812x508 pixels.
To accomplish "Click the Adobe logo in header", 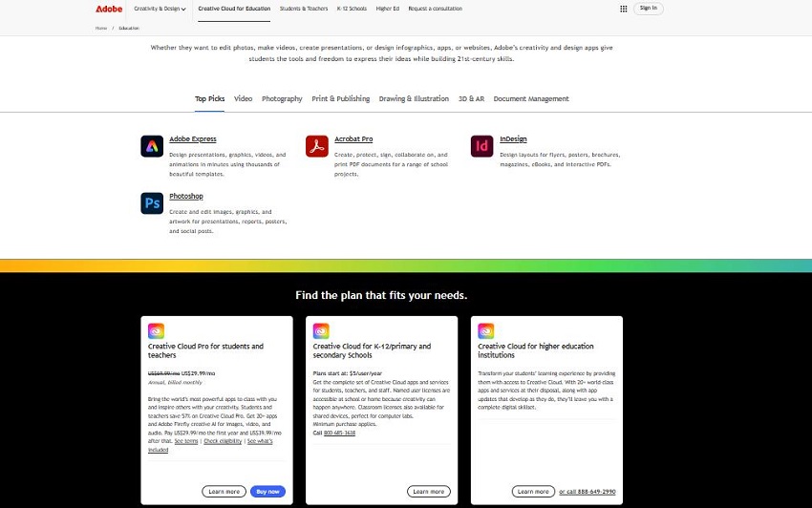I will 109,9.
